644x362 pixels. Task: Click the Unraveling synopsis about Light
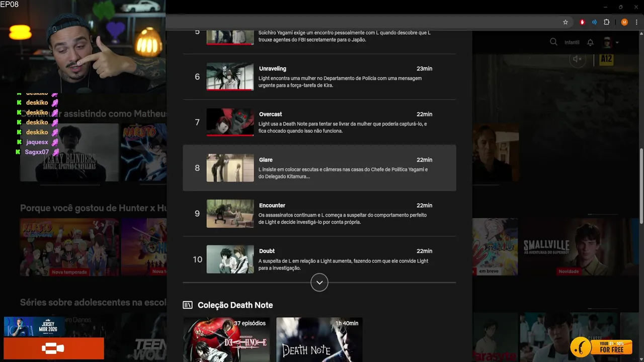pos(340,82)
